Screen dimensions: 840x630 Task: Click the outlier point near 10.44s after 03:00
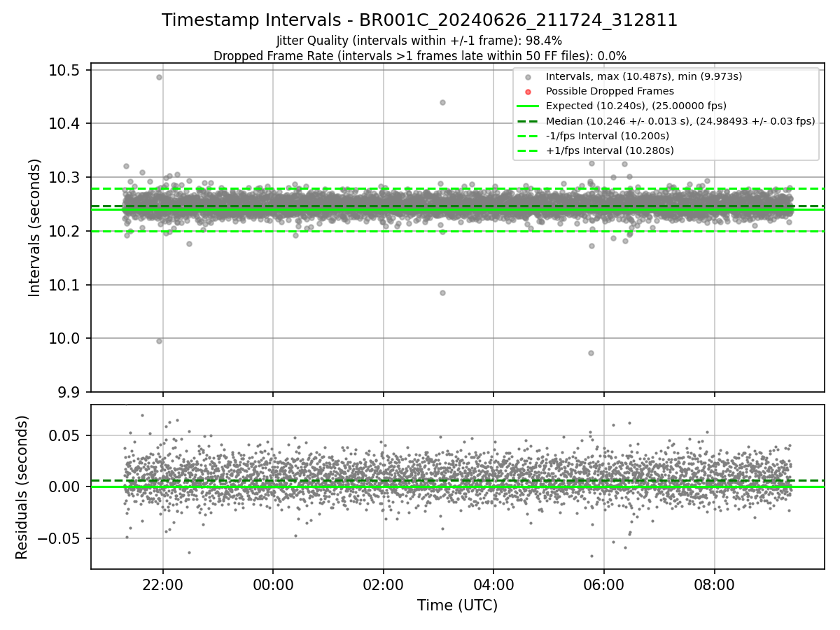[x=442, y=102]
